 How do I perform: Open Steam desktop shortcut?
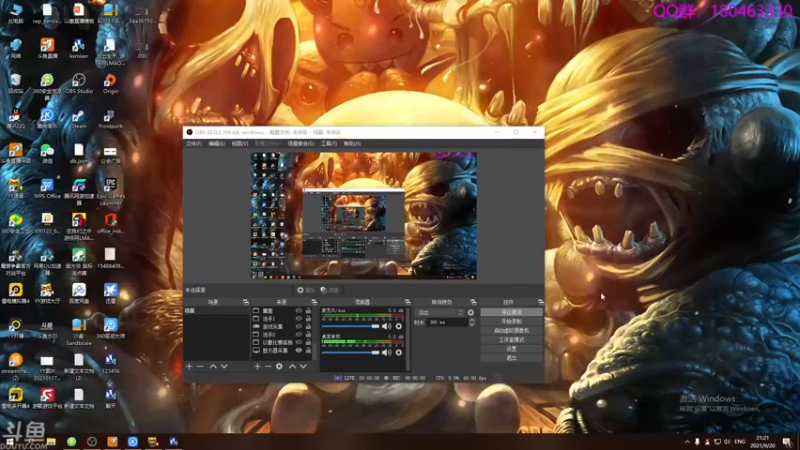(x=79, y=119)
